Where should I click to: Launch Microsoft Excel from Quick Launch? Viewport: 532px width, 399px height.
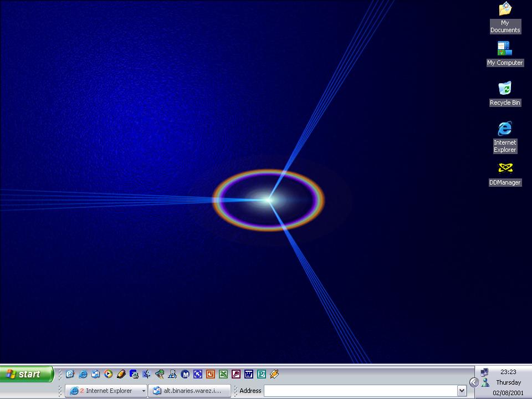[x=223, y=375]
